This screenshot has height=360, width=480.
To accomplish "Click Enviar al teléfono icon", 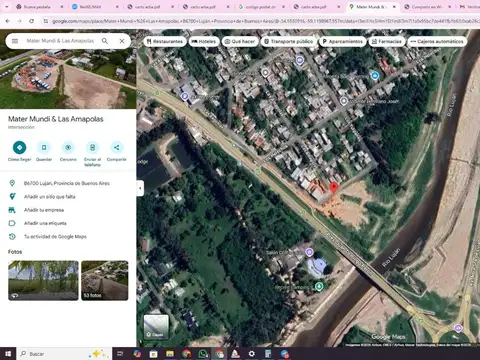I will tap(92, 147).
